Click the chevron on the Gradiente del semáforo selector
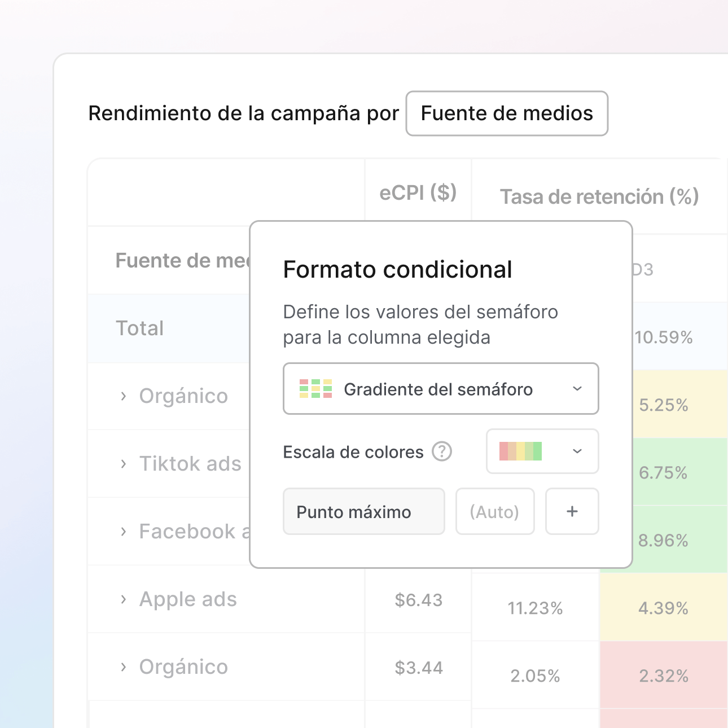 [x=576, y=389]
